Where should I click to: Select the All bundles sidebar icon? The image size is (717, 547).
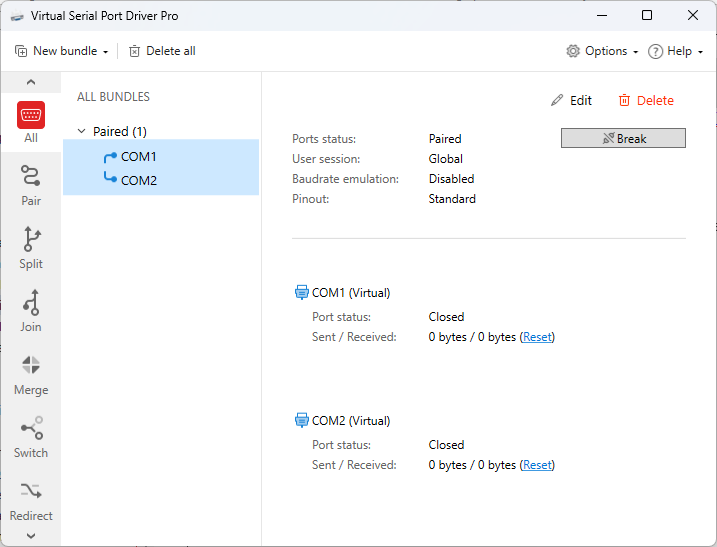[31, 122]
